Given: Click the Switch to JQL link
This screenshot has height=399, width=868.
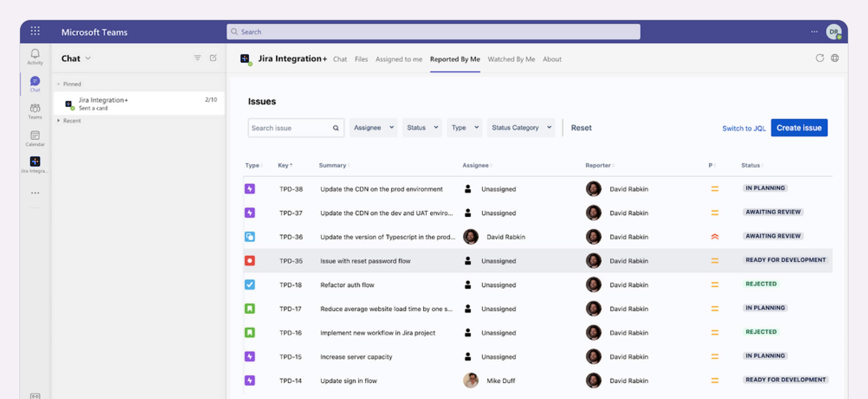Looking at the screenshot, I should coord(744,128).
